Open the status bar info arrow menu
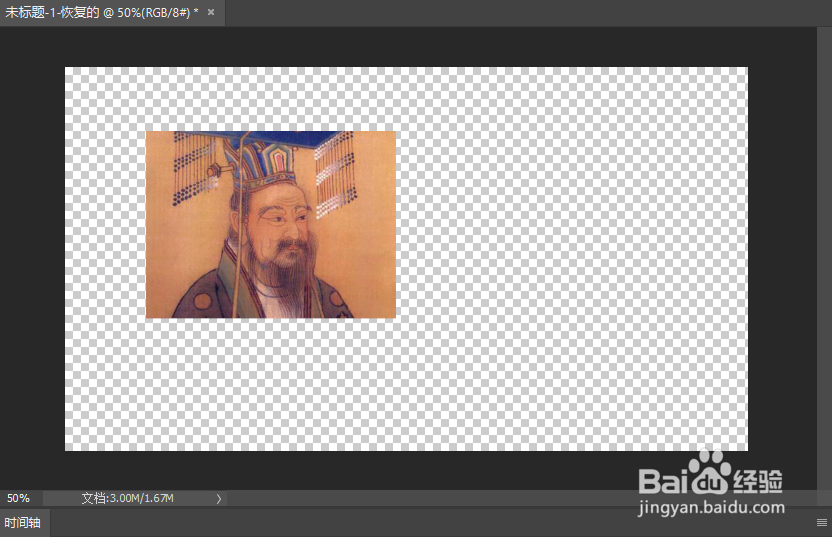This screenshot has width=832, height=537. (219, 498)
